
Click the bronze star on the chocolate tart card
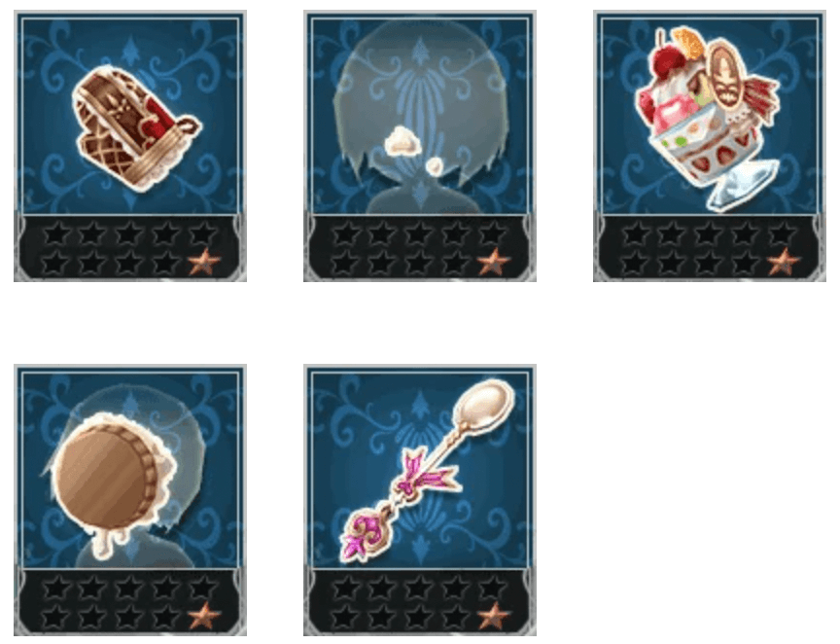(203, 617)
